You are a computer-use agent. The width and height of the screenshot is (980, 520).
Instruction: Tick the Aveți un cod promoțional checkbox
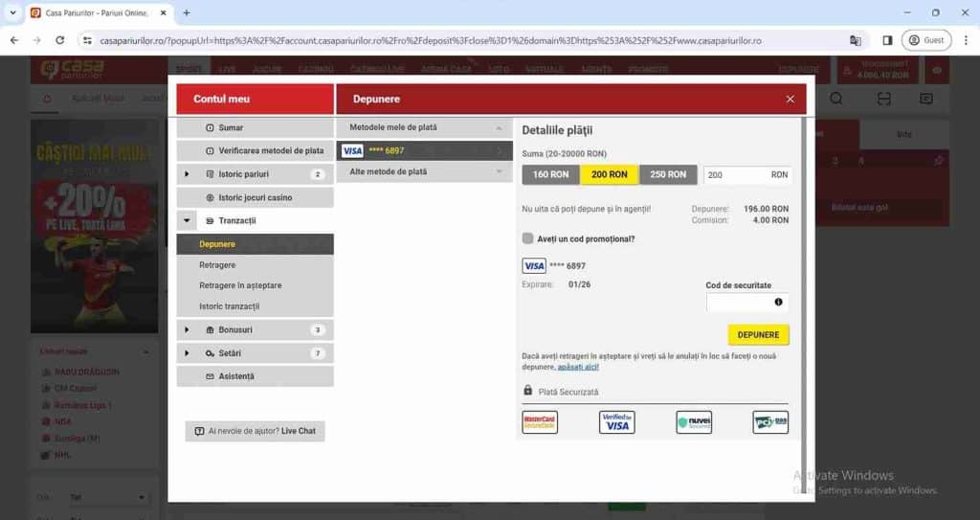coord(528,238)
